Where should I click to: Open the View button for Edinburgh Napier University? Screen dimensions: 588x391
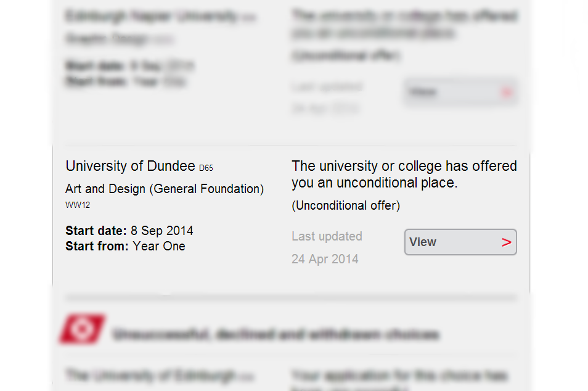(x=460, y=93)
